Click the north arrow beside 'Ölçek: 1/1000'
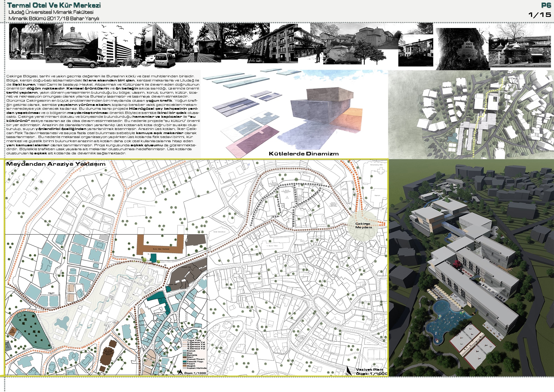 180,372
